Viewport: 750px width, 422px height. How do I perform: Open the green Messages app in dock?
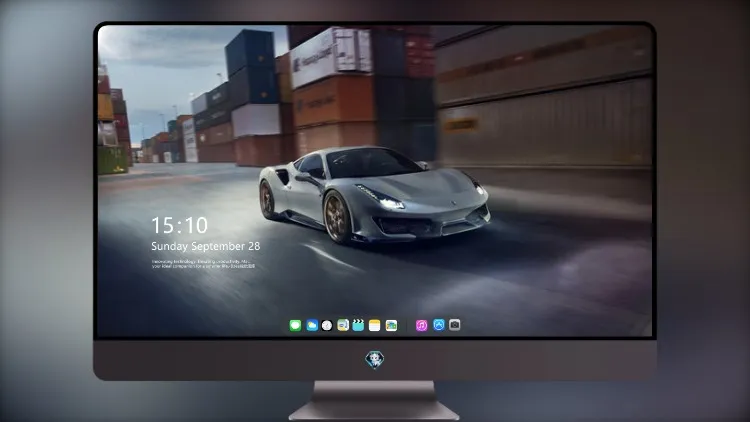coord(295,325)
